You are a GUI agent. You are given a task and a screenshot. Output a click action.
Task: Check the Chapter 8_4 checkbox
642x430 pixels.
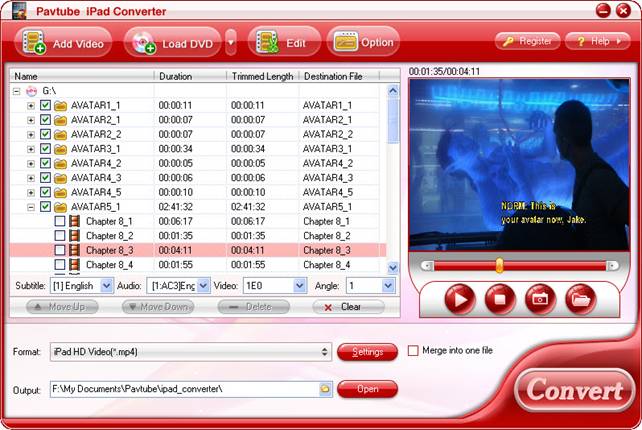click(x=60, y=265)
